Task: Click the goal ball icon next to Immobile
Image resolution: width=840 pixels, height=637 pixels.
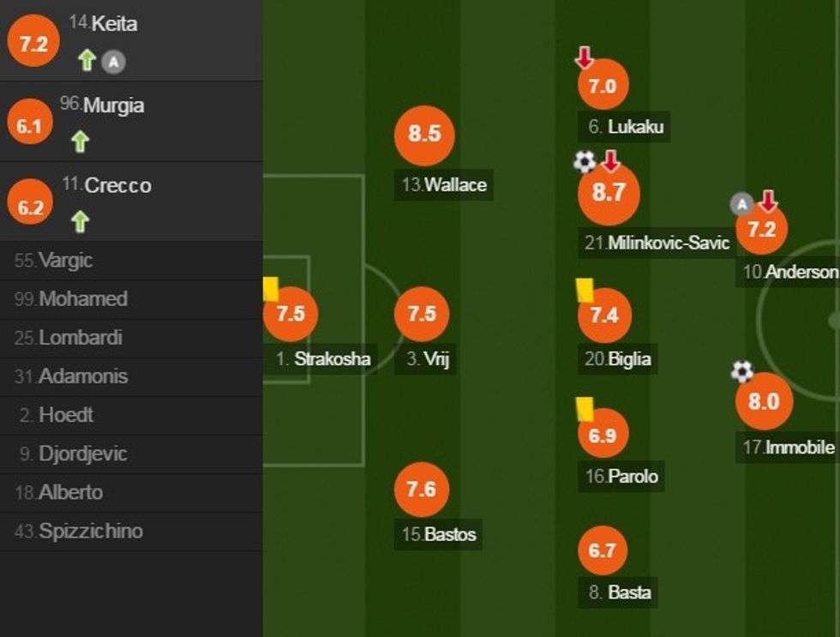Action: coord(742,371)
